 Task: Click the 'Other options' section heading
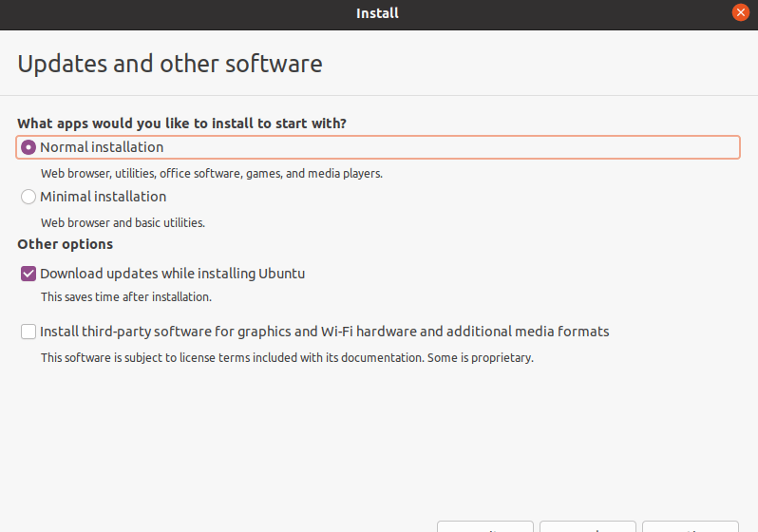click(66, 244)
